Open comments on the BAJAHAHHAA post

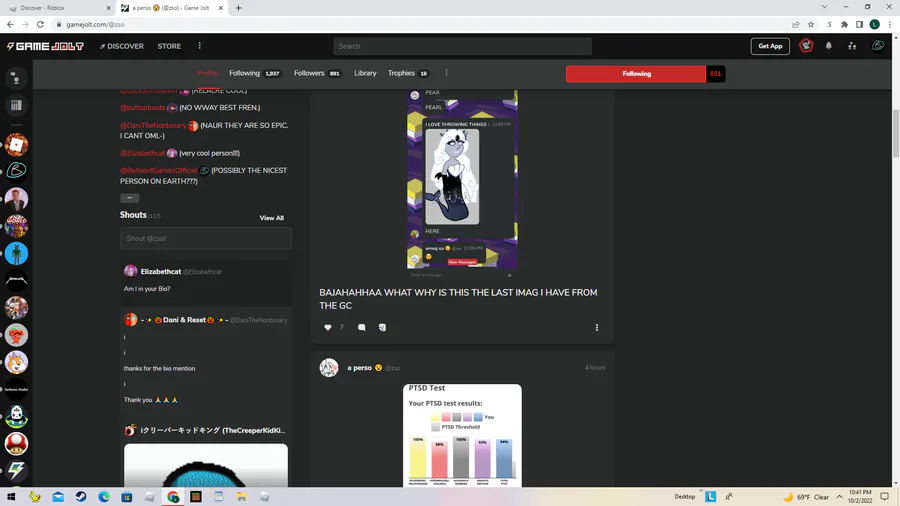362,328
